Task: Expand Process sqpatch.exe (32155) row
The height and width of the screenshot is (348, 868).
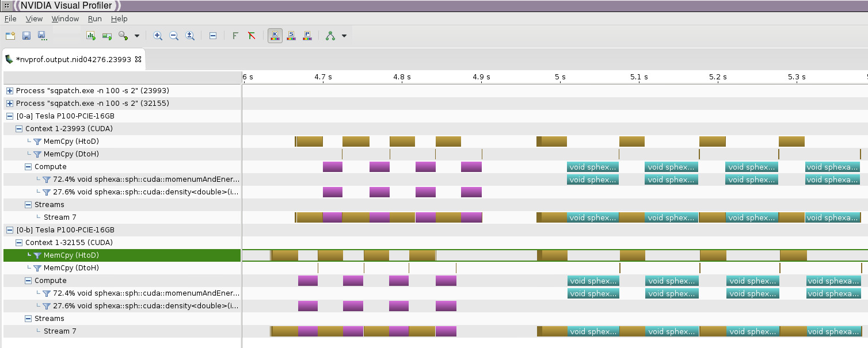Action: click(x=9, y=104)
